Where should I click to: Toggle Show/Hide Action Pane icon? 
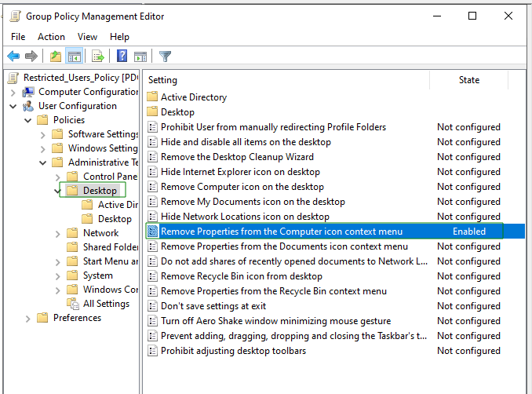[x=140, y=57]
